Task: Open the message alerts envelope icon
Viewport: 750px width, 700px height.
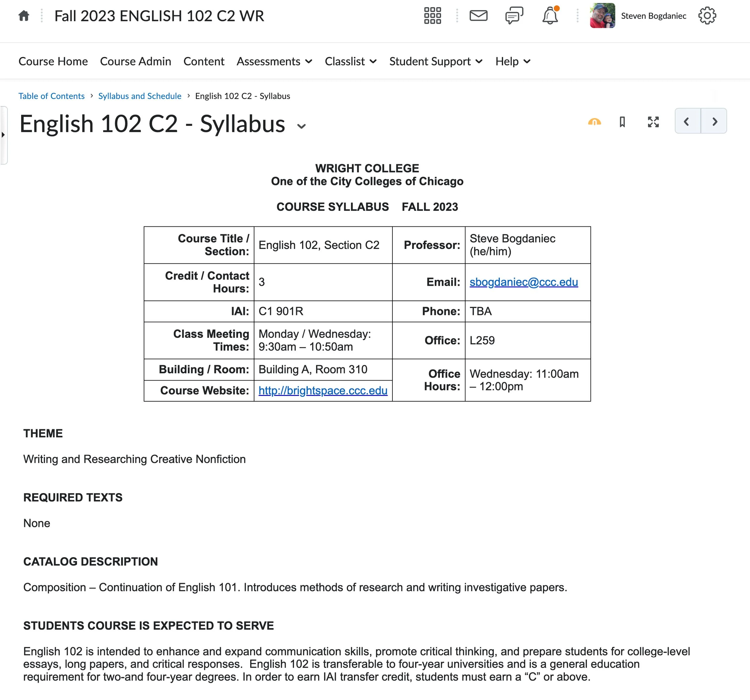Action: click(478, 16)
